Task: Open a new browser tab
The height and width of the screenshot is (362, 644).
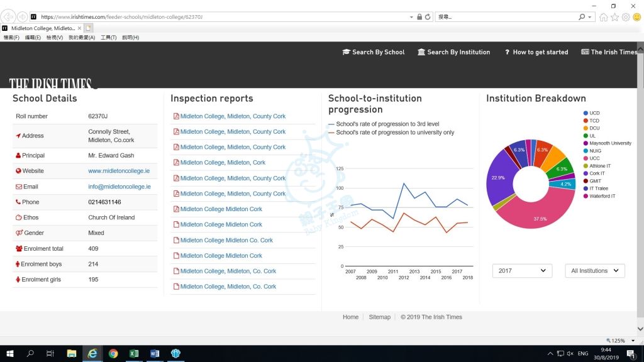Action: (88, 28)
